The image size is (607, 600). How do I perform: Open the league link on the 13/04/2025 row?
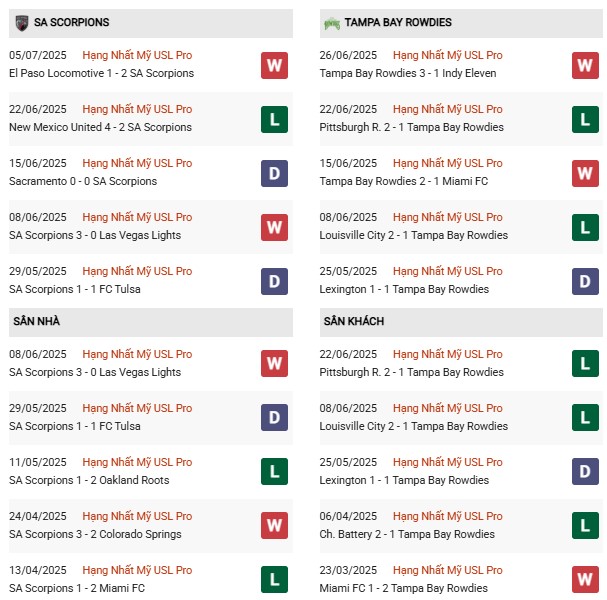pos(137,570)
